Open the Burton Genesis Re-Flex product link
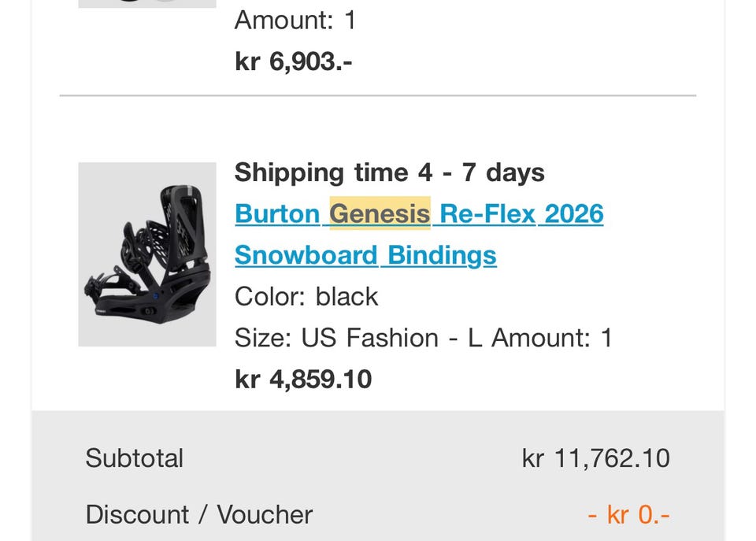The width and height of the screenshot is (756, 541). (x=419, y=214)
